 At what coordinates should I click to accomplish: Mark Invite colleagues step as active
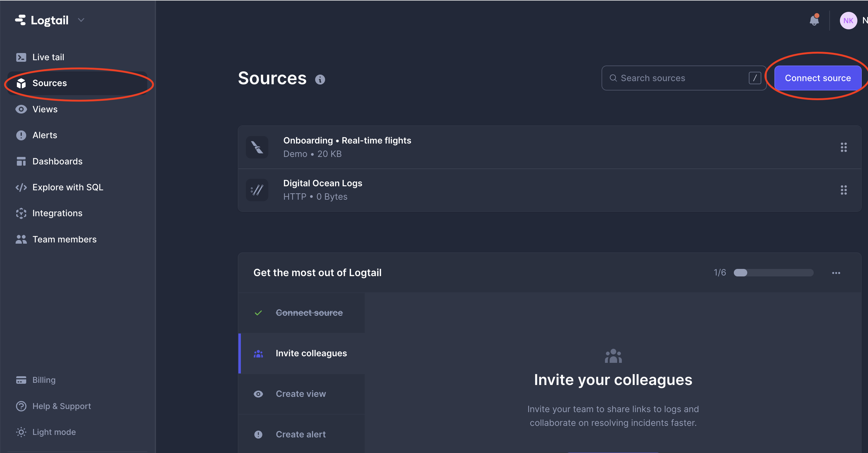click(x=311, y=353)
